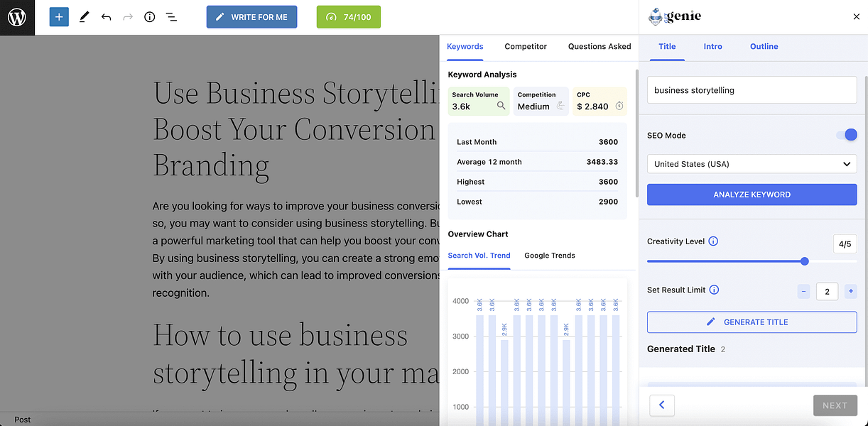This screenshot has width=868, height=426.
Task: Switch to the Competitor tab
Action: click(526, 46)
